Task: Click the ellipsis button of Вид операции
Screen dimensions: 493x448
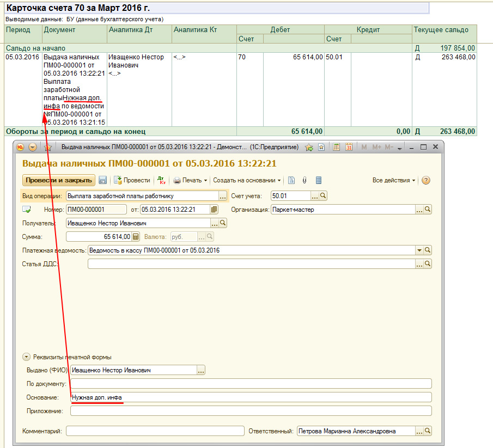Action: point(223,196)
